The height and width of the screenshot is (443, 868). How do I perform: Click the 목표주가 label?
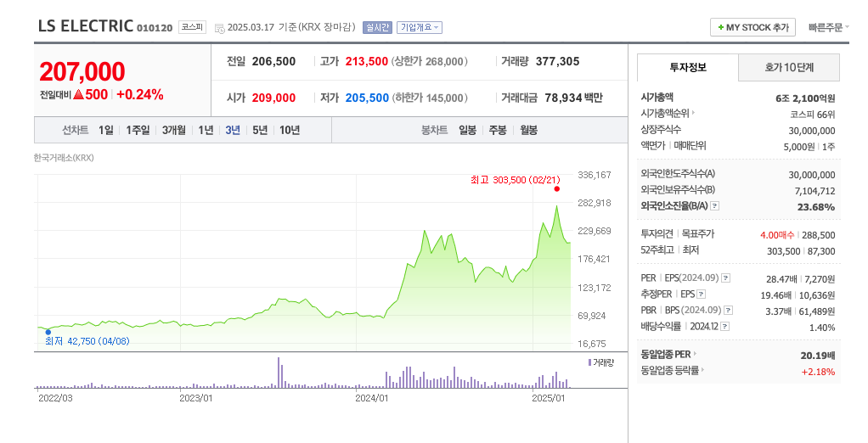(x=697, y=234)
